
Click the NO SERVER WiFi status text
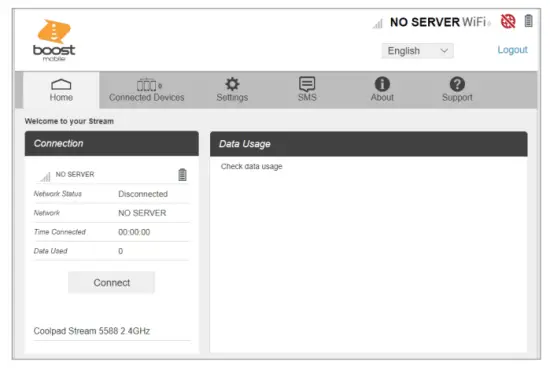pyautogui.click(x=438, y=22)
